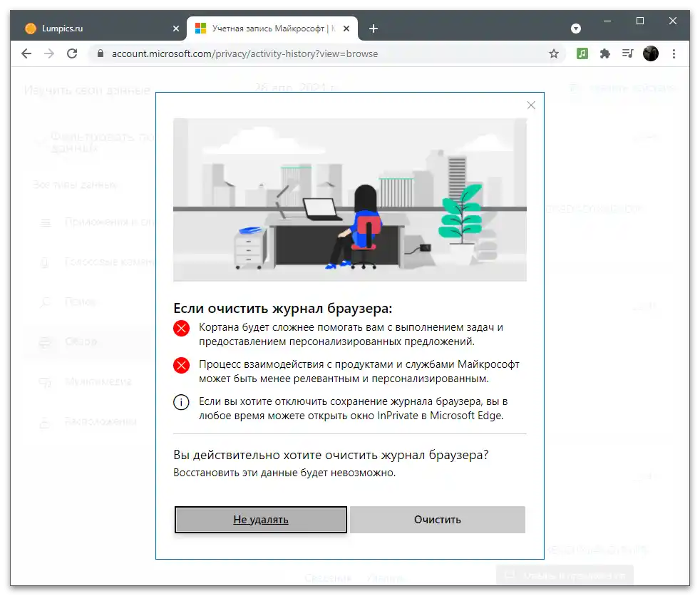The height and width of the screenshot is (596, 700).
Task: Open Chrome three-dot menu
Action: pos(674,53)
